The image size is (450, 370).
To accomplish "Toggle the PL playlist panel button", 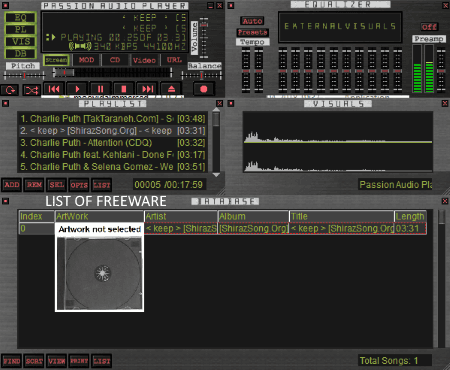I will tap(21, 30).
